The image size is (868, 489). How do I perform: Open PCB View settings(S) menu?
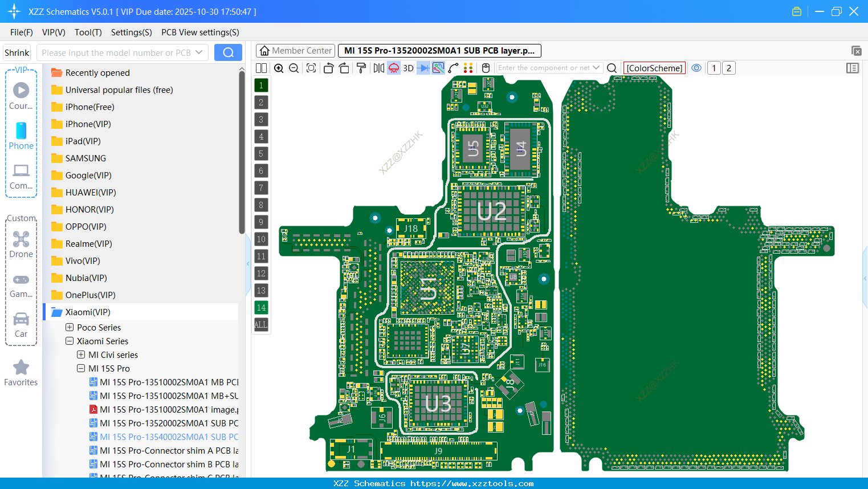200,32
